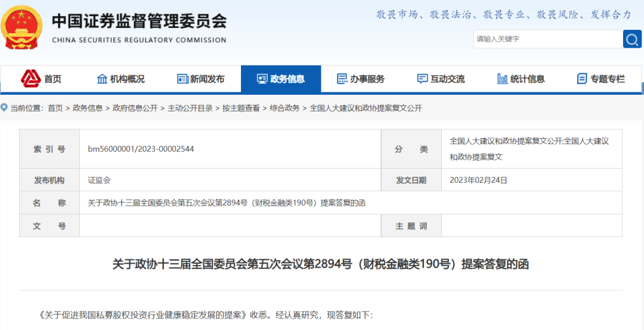Click the document icon beside 专题专栏
The image size is (644, 330).
tap(581, 79)
